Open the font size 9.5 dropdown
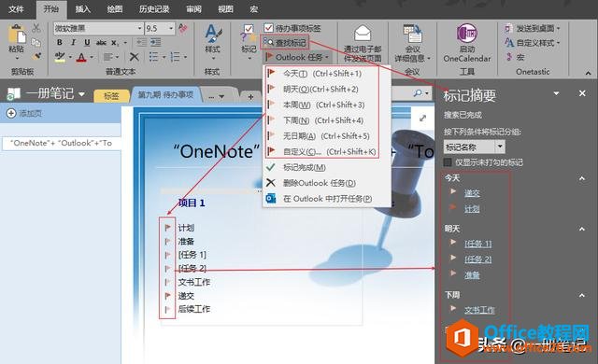The width and height of the screenshot is (598, 364). coord(171,28)
